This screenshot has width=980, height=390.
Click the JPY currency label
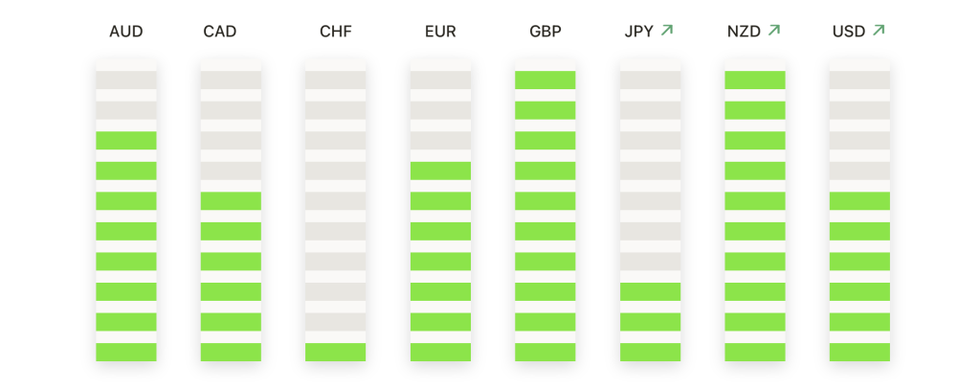pos(638,32)
